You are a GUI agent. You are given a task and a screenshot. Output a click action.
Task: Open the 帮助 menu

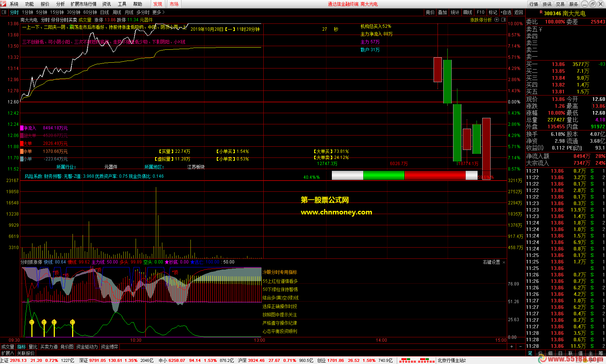coord(138,4)
